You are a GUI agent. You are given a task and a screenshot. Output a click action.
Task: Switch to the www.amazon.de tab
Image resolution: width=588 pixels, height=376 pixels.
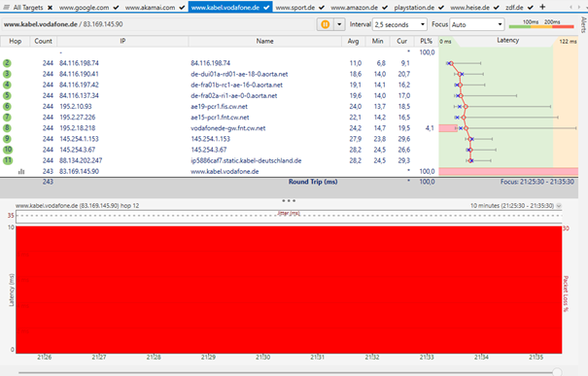click(355, 7)
